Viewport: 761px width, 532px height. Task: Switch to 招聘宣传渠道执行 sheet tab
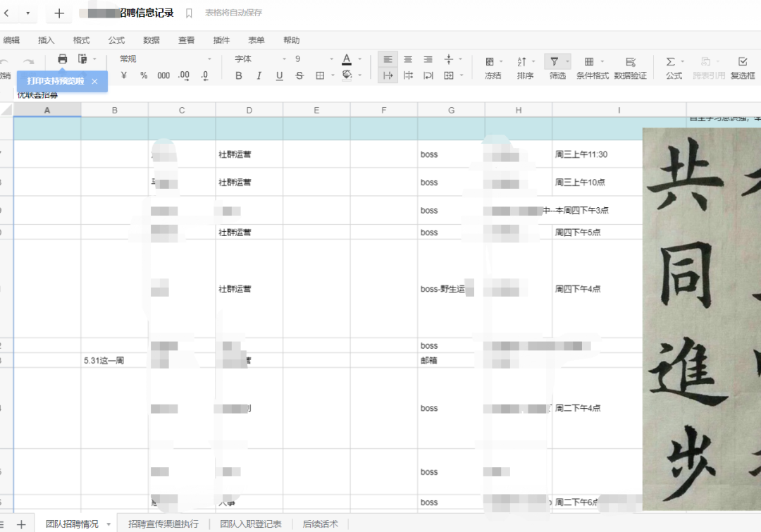pos(163,524)
